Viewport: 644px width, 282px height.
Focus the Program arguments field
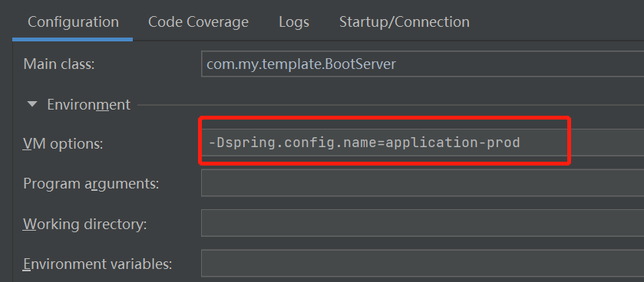423,183
